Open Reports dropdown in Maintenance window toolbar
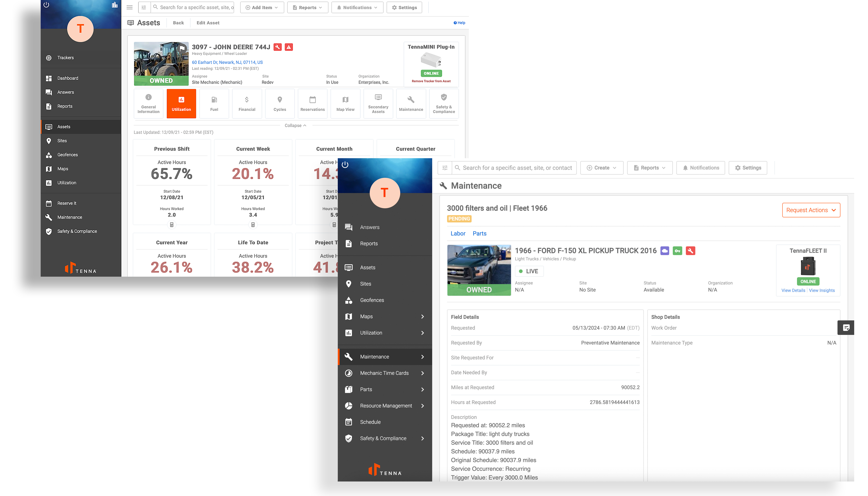The width and height of the screenshot is (868, 496). click(x=650, y=168)
